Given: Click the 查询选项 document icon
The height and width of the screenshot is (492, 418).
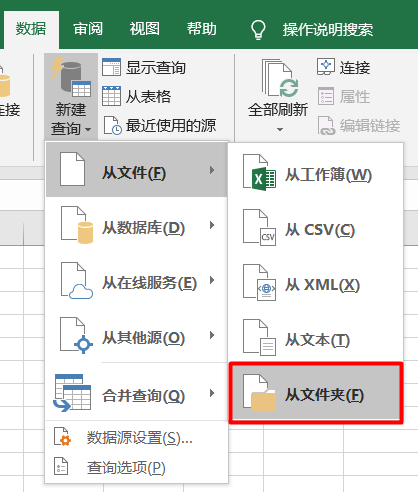Looking at the screenshot, I should tap(61, 466).
